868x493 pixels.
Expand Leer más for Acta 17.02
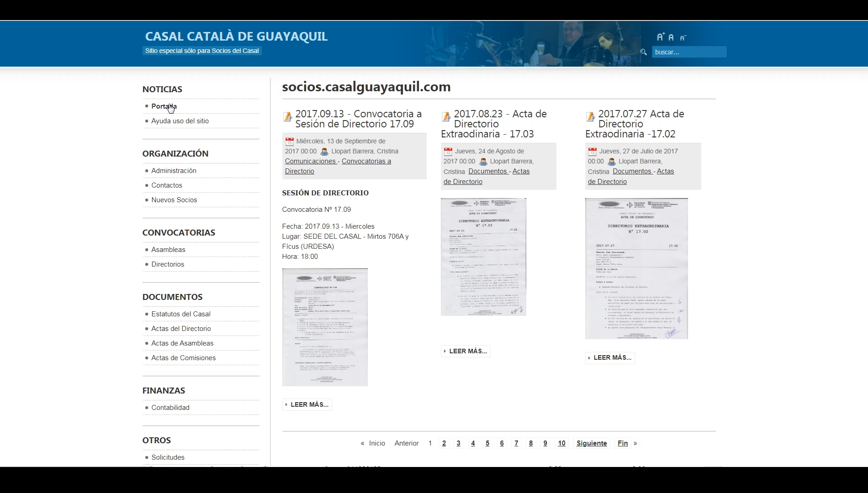610,357
